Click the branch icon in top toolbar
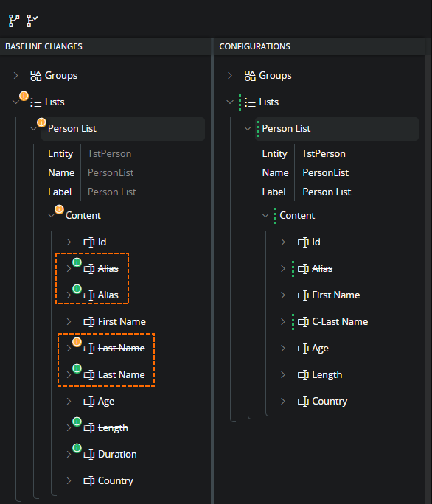This screenshot has height=504, width=432. click(14, 21)
